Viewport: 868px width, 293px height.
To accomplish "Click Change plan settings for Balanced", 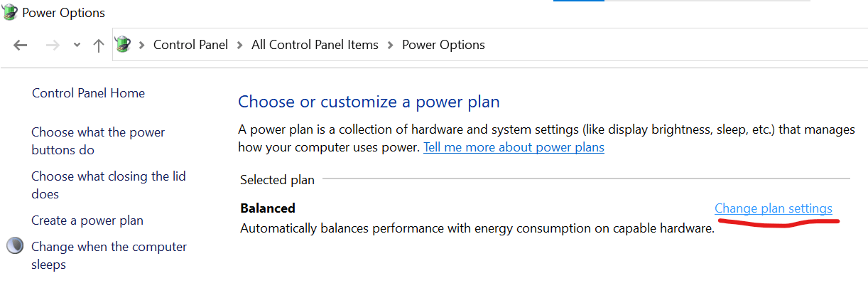I will (x=774, y=208).
